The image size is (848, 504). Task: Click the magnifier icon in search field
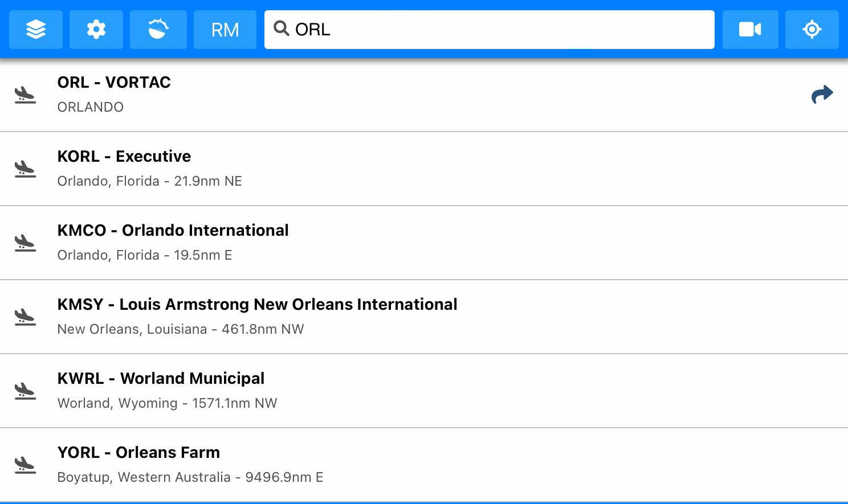(x=282, y=28)
